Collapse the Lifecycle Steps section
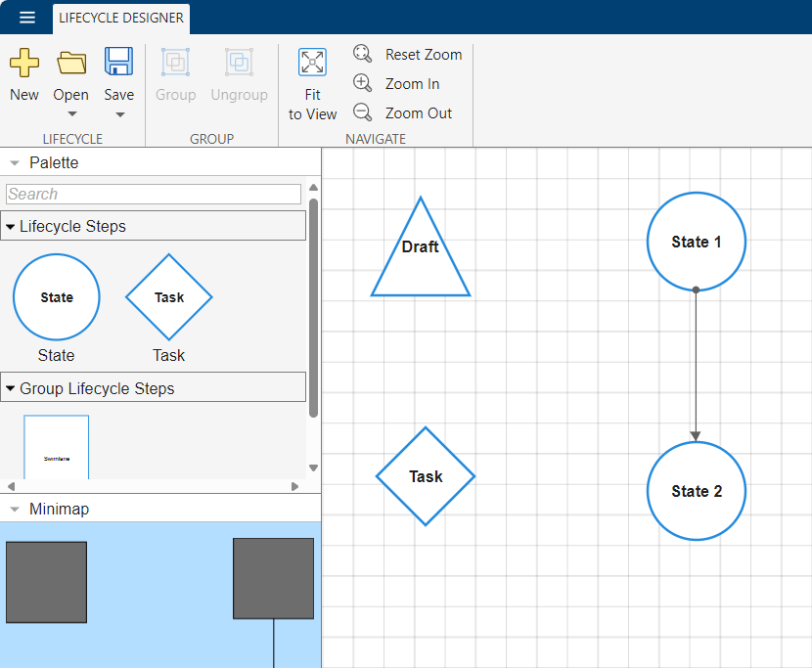 (11, 227)
